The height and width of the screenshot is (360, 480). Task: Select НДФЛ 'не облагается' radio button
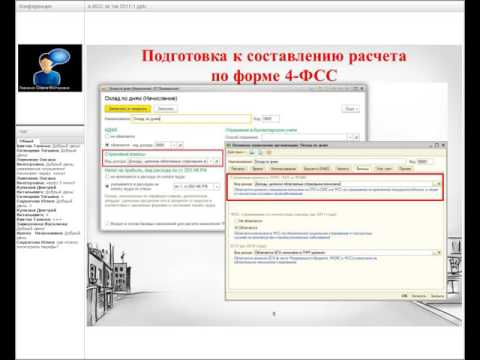[x=107, y=136]
